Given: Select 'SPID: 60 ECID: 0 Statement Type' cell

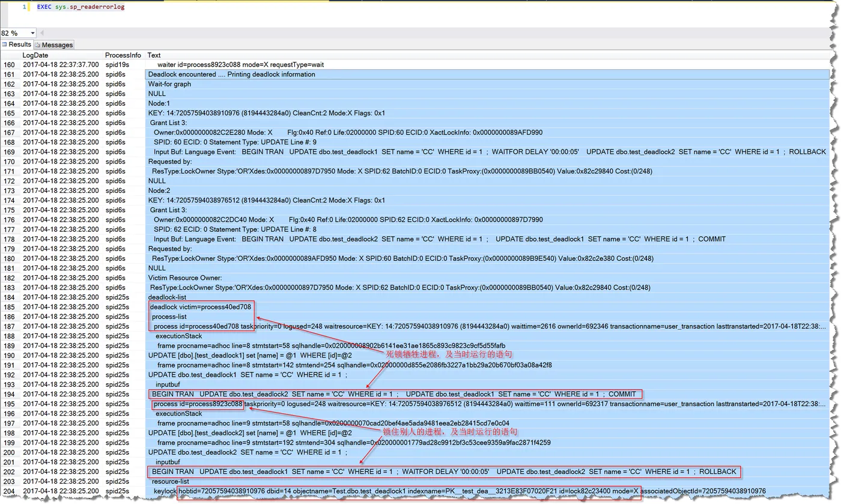Looking at the screenshot, I should pyautogui.click(x=487, y=142).
